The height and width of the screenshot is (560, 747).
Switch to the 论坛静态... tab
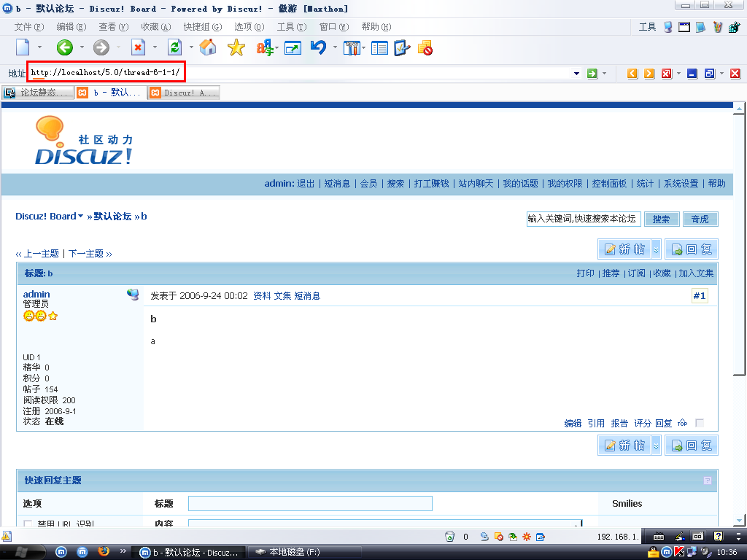(x=38, y=93)
